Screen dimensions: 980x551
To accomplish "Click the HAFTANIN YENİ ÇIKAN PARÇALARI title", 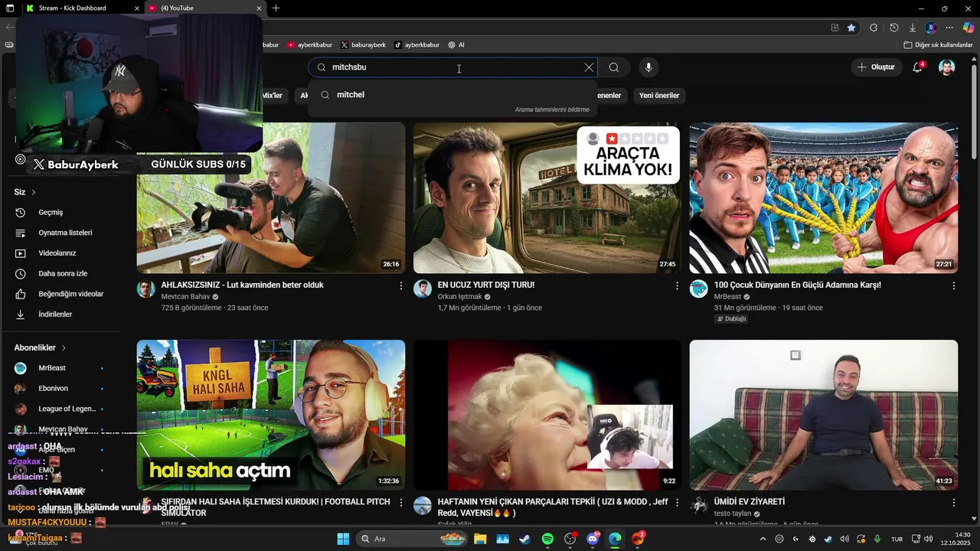I will [x=553, y=507].
